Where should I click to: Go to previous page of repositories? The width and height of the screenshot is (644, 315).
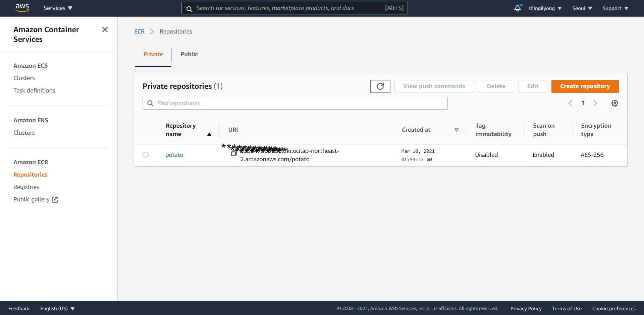click(570, 103)
